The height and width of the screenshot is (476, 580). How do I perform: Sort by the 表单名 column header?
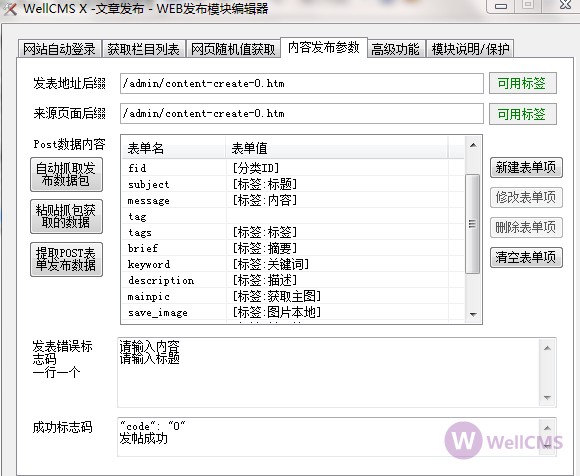point(174,148)
